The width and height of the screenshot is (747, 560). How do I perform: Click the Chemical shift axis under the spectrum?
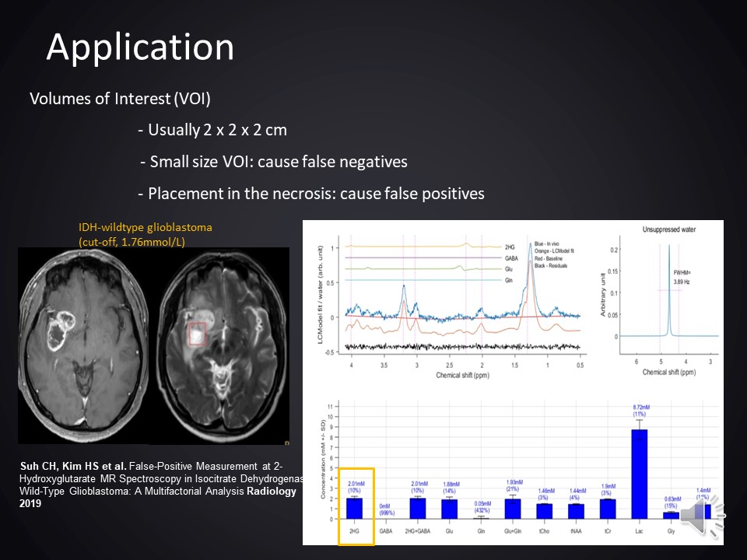point(467,375)
